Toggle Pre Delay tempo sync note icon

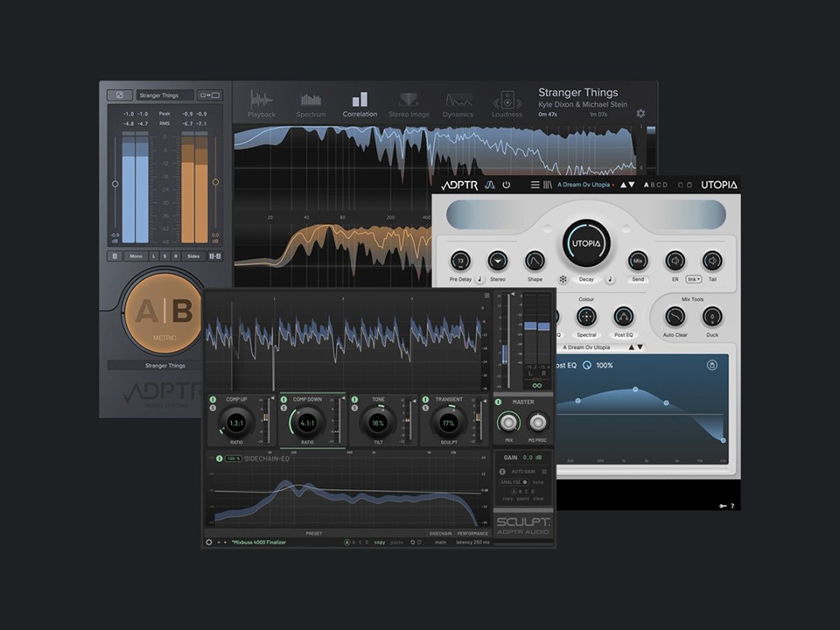(x=479, y=279)
